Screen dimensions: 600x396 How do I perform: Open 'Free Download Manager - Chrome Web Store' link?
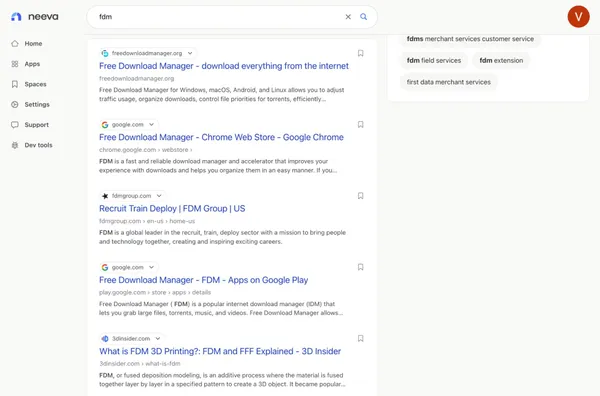(221, 137)
